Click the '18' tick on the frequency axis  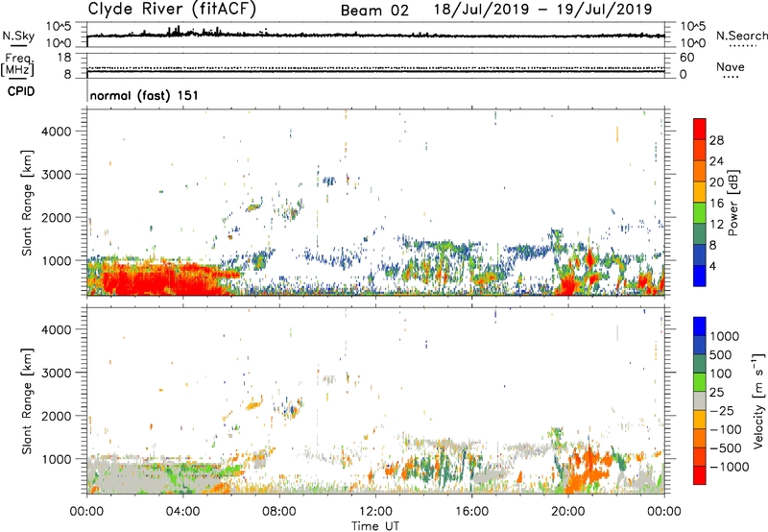(x=64, y=58)
